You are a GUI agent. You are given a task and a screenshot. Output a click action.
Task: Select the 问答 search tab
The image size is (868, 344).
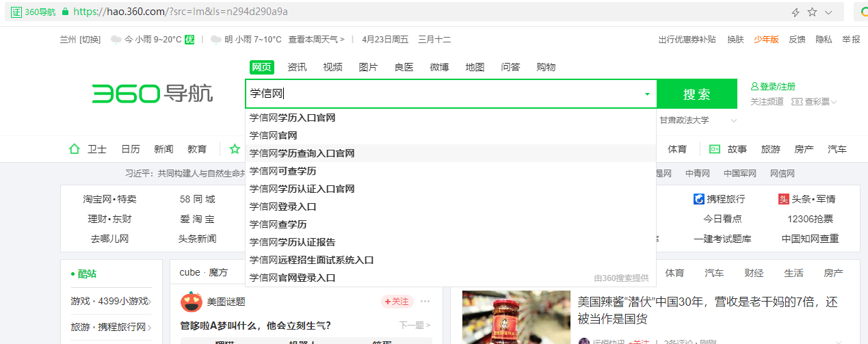click(x=510, y=67)
